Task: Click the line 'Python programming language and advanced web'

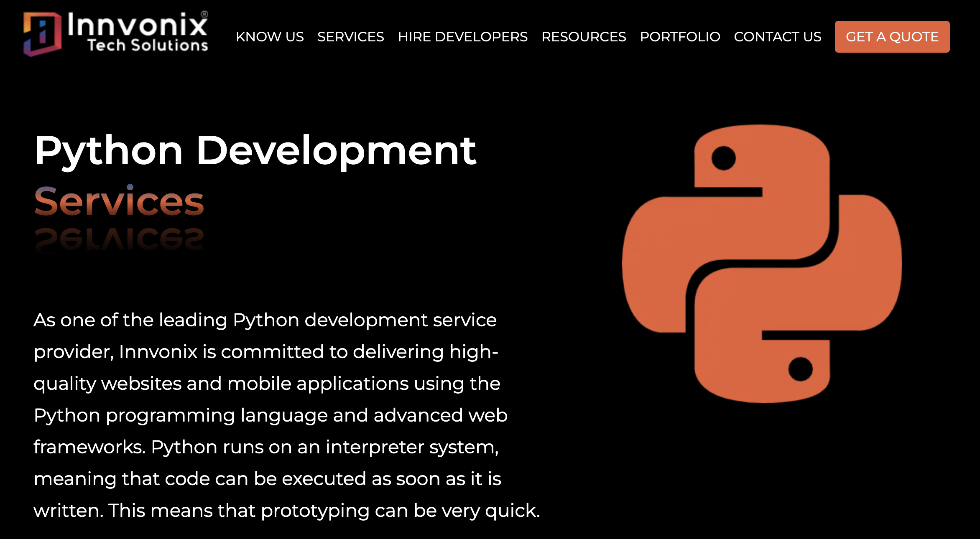Action: point(271,416)
